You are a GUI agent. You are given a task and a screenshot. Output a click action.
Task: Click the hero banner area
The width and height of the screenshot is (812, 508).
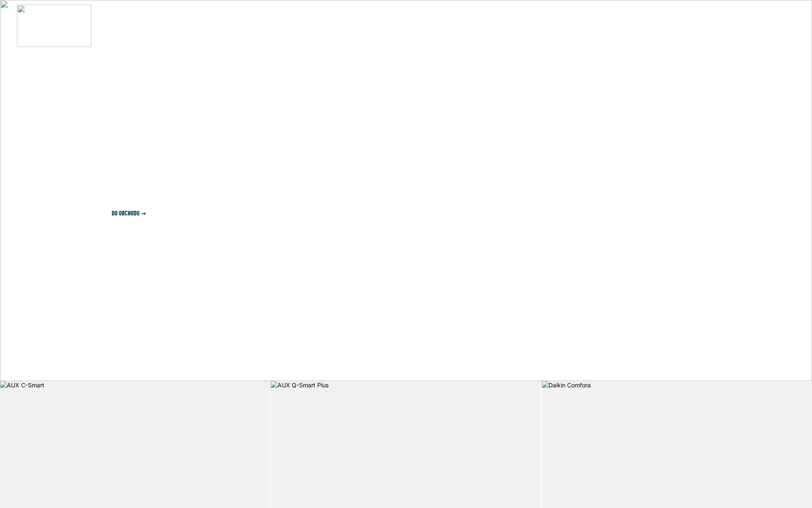click(x=406, y=190)
